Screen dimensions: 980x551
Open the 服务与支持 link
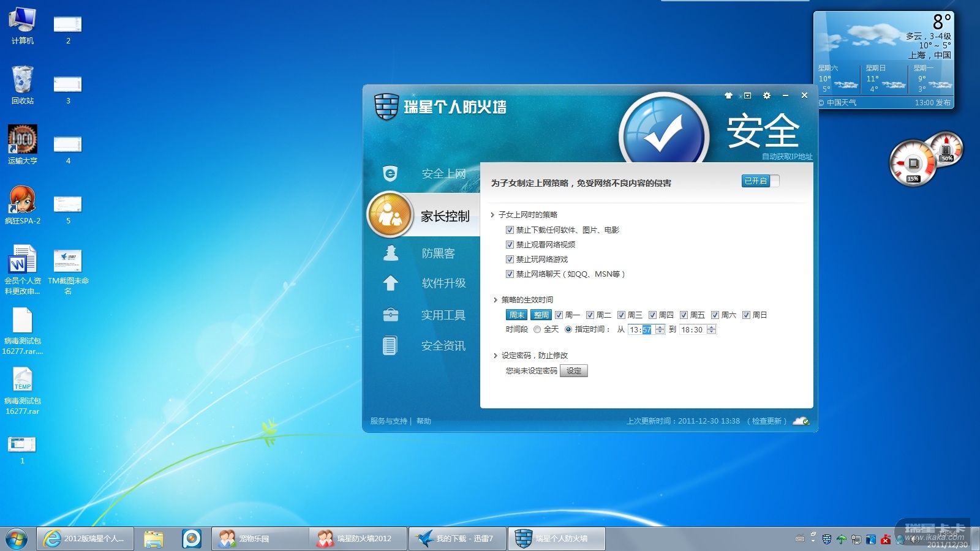(x=389, y=421)
